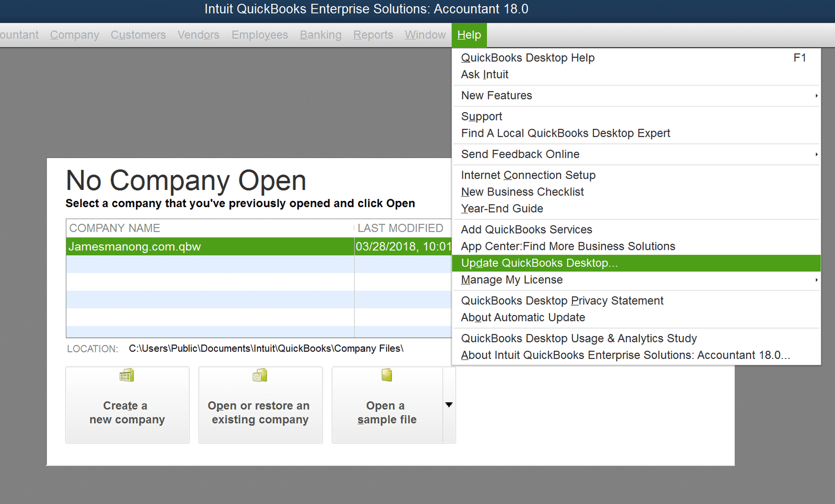View QuickBooks Desktop Privacy Statement
This screenshot has width=835, height=504.
[x=562, y=301]
